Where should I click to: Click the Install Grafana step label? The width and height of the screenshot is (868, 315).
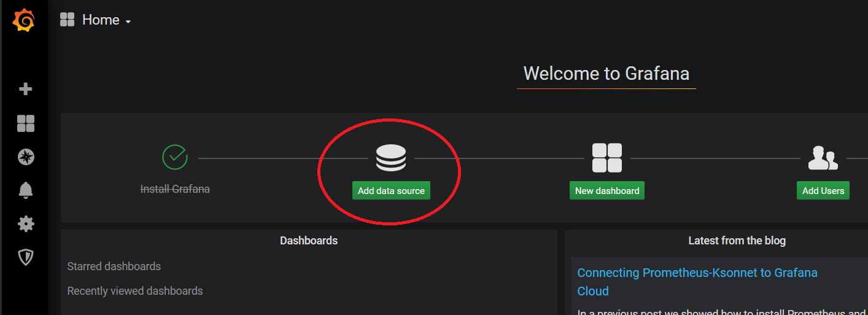[x=175, y=189]
